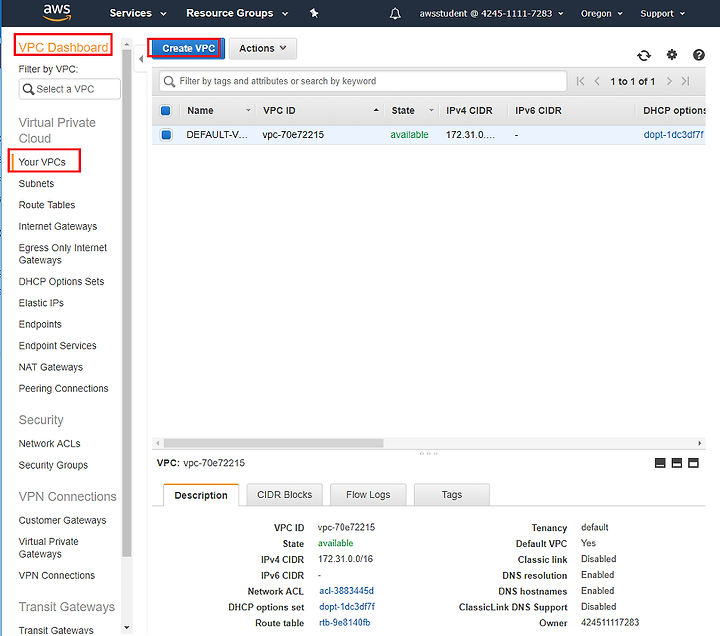Open Egress Only Internet Gateways
The image size is (720, 636).
pos(62,254)
